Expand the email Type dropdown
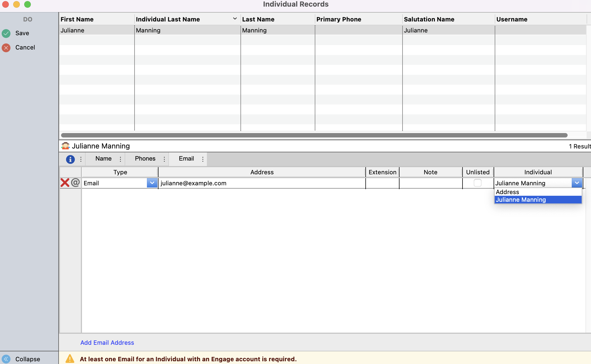591x364 pixels. coord(152,183)
